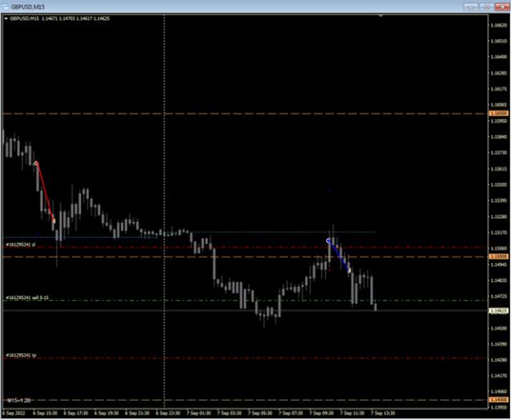The image size is (511, 420).
Task: Click the '7 Sep 05:30' time label
Action: tap(260, 413)
